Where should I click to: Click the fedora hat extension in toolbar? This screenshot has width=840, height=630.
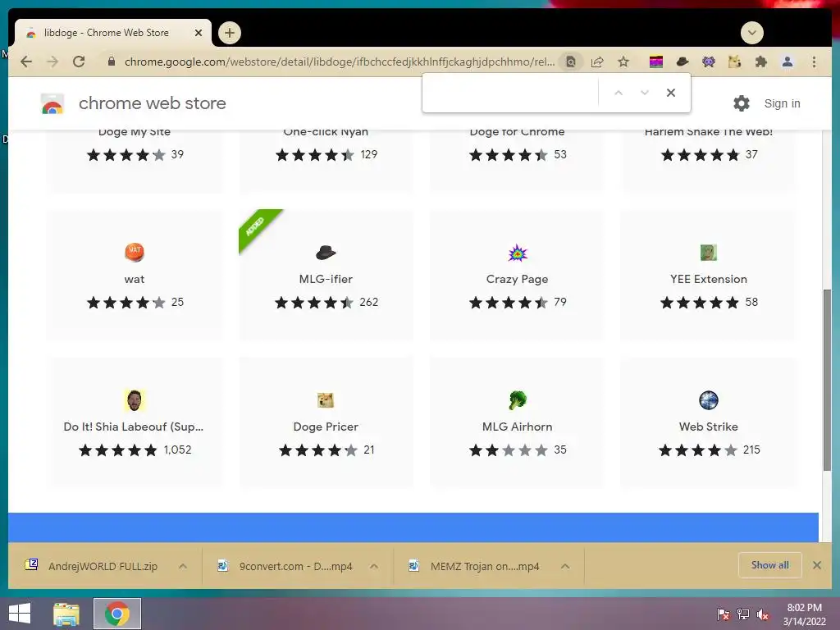682,62
